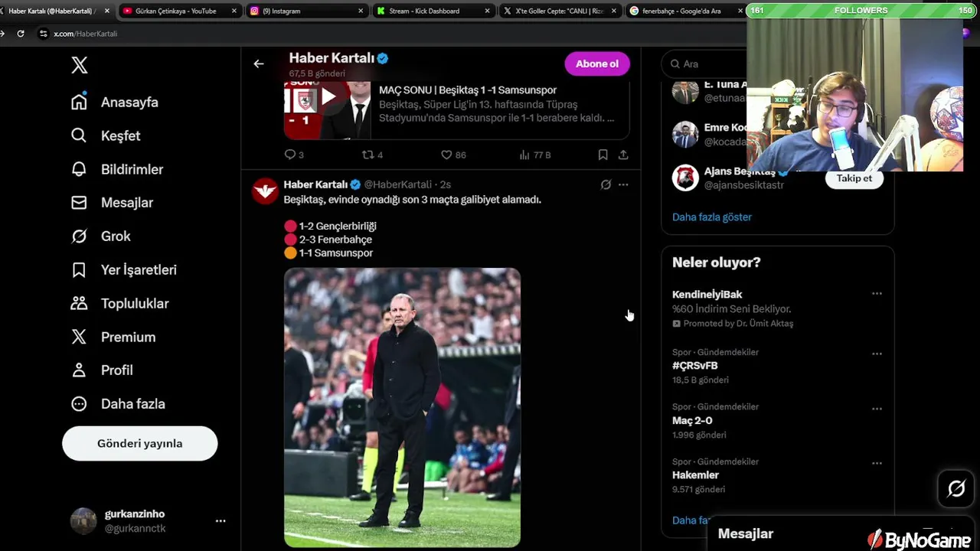Open gurkanzinho account options dots
Screen dimensions: 980x551
[220, 521]
